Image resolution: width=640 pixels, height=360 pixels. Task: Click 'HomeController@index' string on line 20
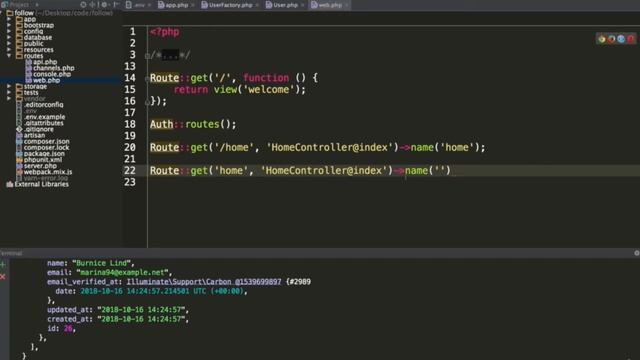coord(329,147)
